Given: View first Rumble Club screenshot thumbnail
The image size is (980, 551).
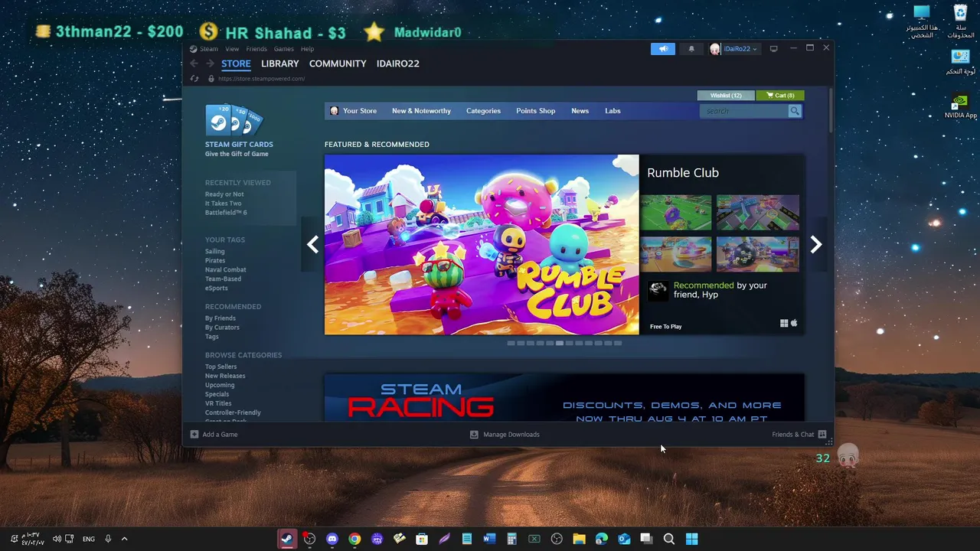Looking at the screenshot, I should [x=676, y=212].
